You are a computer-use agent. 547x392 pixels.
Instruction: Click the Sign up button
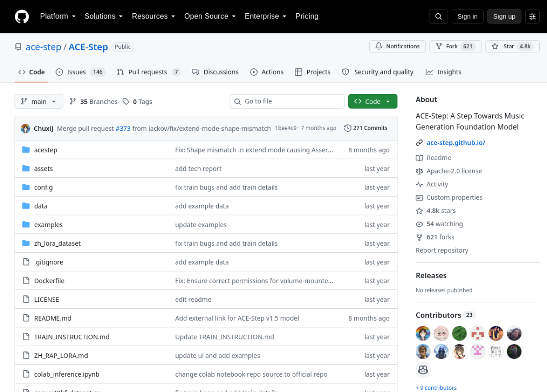504,16
